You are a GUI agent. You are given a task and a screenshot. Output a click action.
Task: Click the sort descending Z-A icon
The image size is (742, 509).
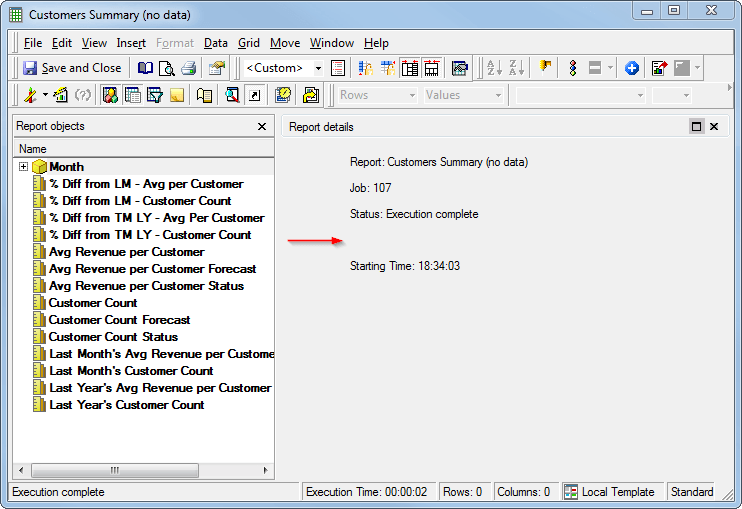516,68
